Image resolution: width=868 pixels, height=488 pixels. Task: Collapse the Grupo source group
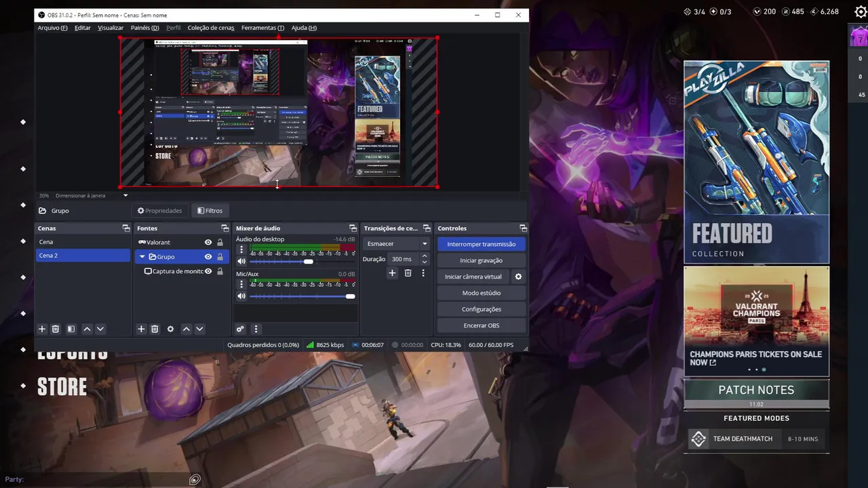click(142, 257)
